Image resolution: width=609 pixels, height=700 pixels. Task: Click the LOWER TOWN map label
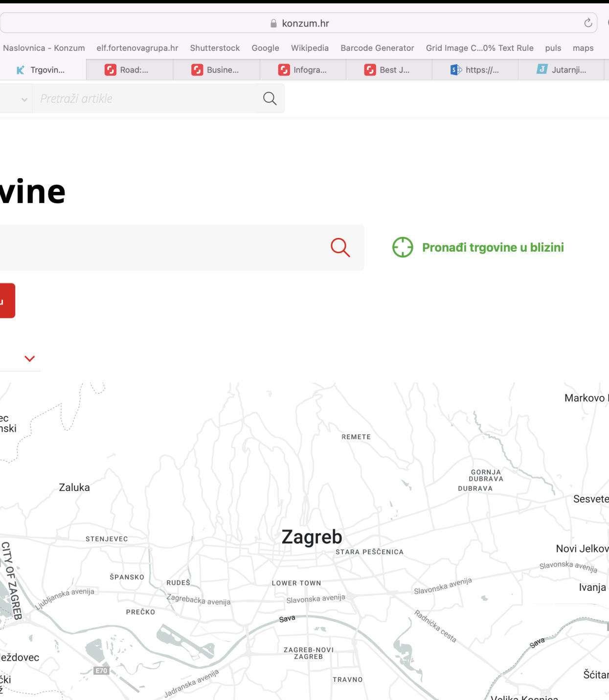coord(296,583)
